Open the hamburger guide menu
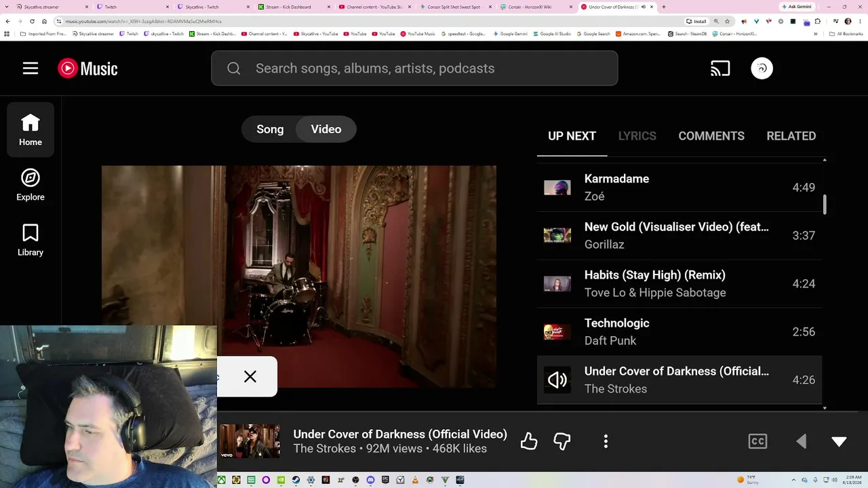This screenshot has width=868, height=488. [x=31, y=68]
